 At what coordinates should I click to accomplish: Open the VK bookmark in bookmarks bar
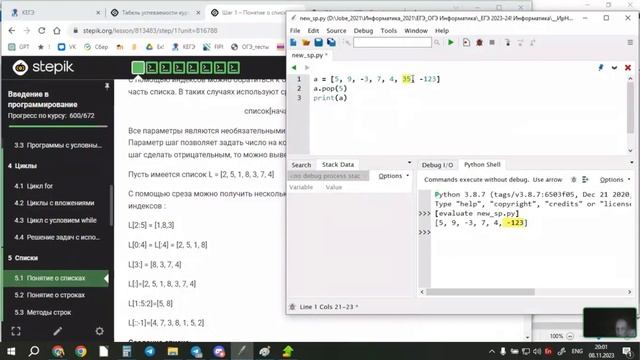click(67, 47)
